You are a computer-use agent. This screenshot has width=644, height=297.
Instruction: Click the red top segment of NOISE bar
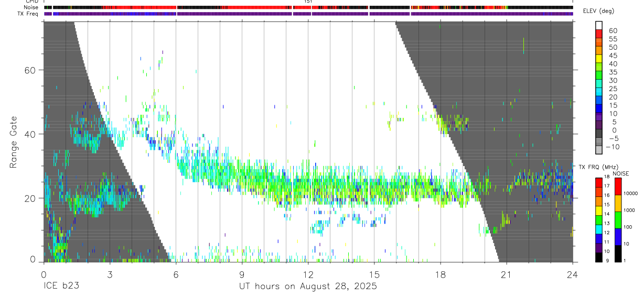pyautogui.click(x=618, y=186)
